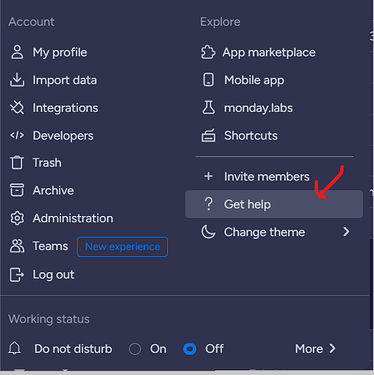
Task: Click the New experience badge beside Teams
Action: click(122, 247)
